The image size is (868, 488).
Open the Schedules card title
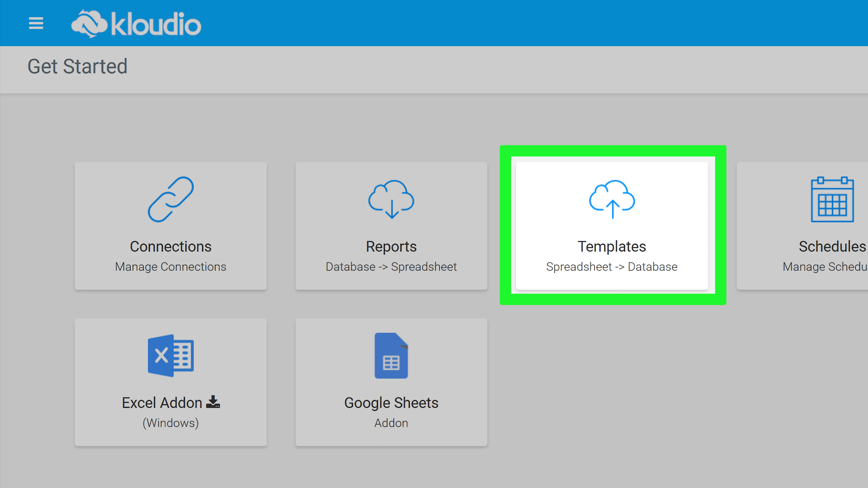point(832,246)
